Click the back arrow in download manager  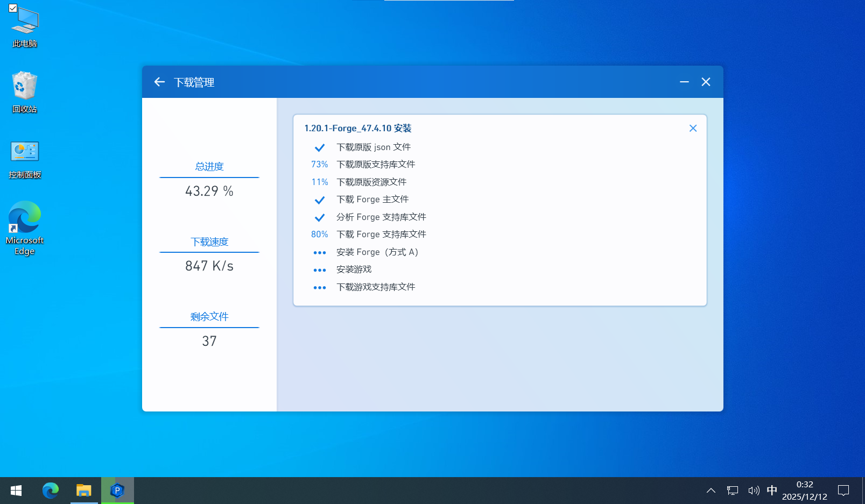click(159, 82)
